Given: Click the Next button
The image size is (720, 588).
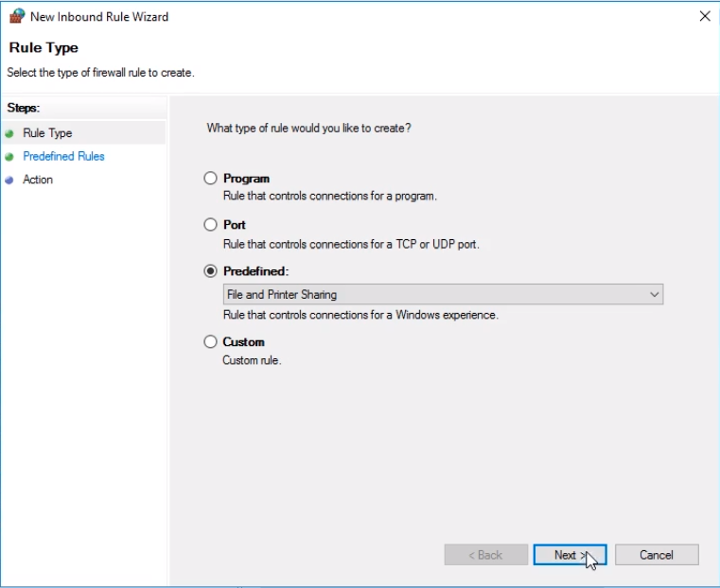Looking at the screenshot, I should pyautogui.click(x=570, y=555).
